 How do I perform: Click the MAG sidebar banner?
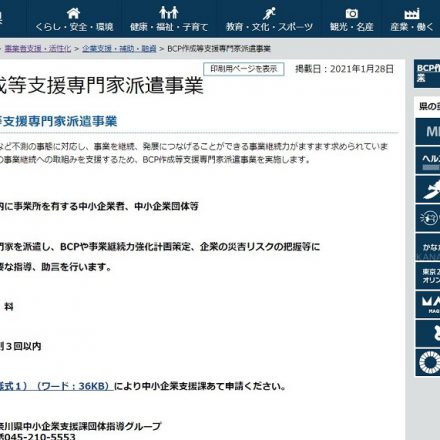pyautogui.click(x=428, y=305)
